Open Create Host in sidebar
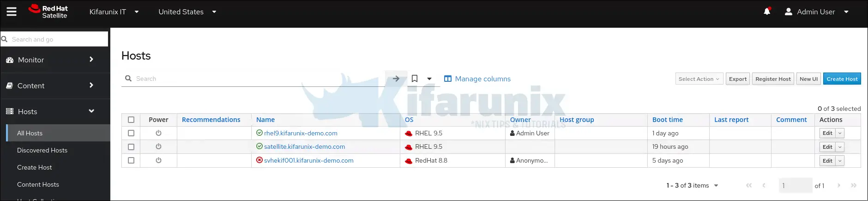The image size is (868, 201). (x=35, y=167)
